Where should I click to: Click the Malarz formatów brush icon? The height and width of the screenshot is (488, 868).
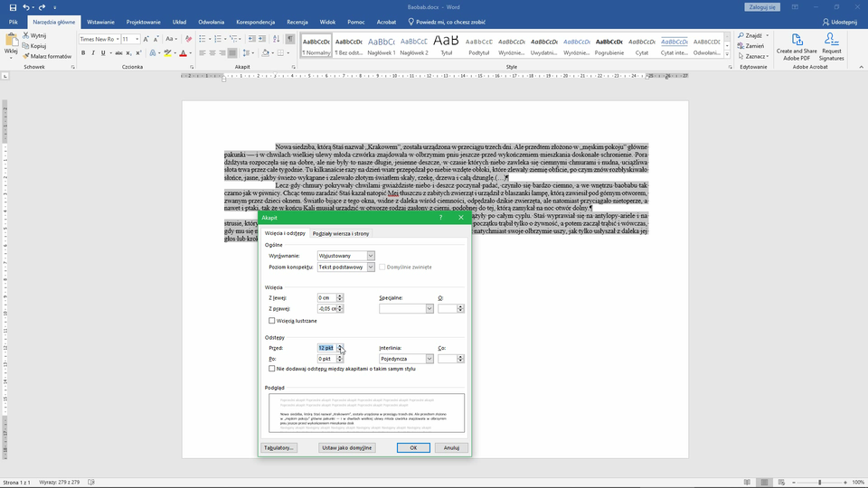25,56
